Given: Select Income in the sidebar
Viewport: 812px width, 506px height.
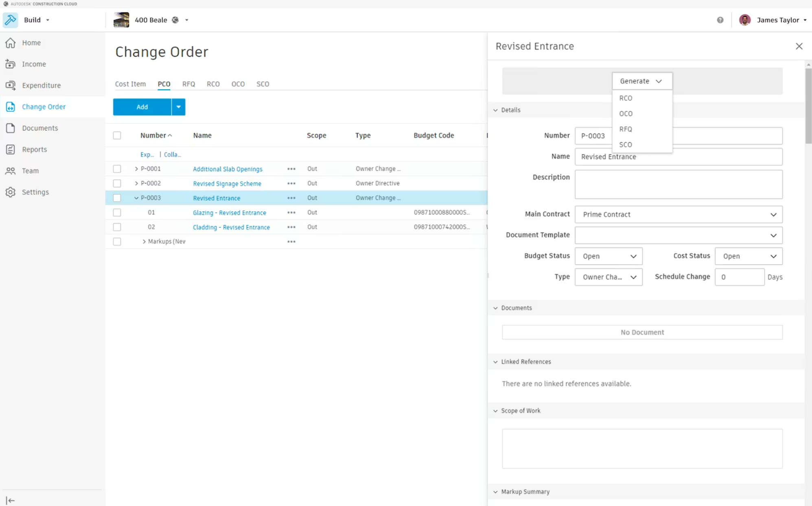Looking at the screenshot, I should 34,64.
